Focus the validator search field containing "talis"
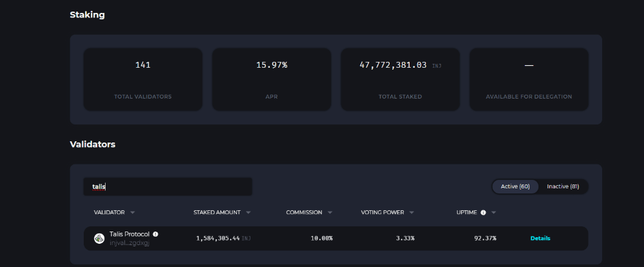 coord(167,186)
